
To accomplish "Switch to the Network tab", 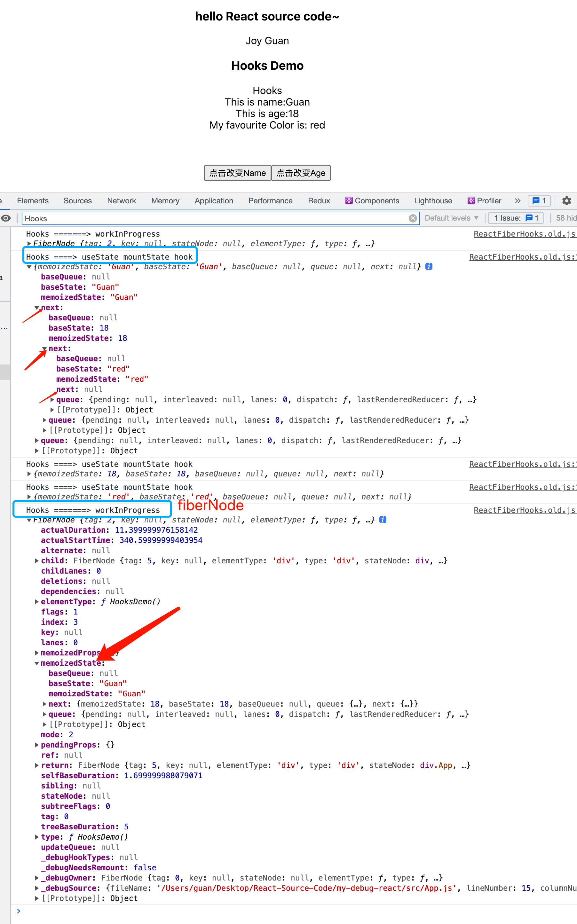I will point(121,200).
